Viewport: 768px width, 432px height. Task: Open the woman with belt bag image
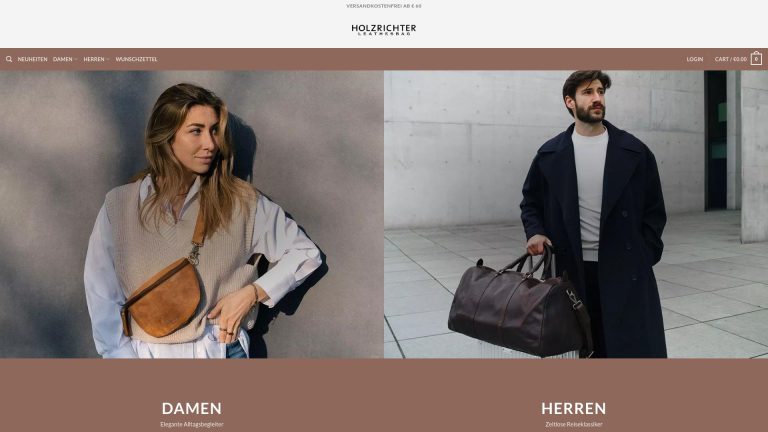point(192,214)
